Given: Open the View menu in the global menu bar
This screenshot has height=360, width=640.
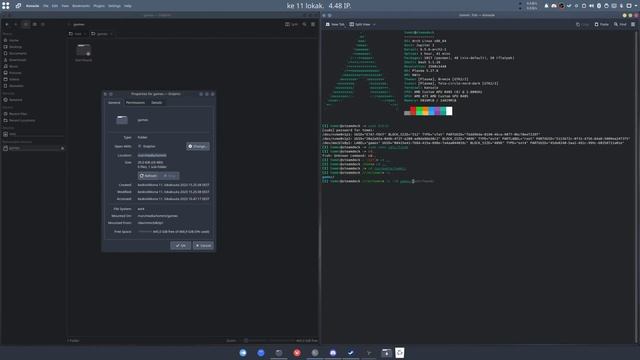Looking at the screenshot, I should [x=65, y=6].
